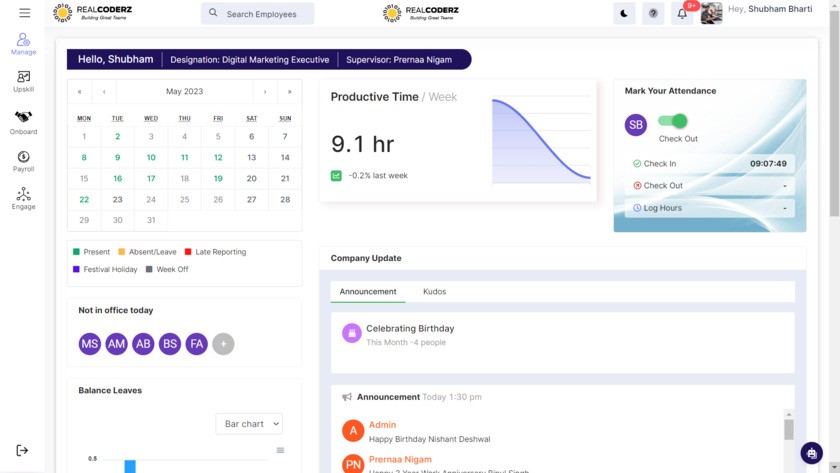
Task: Switch to the Kudos tab
Action: tap(434, 292)
